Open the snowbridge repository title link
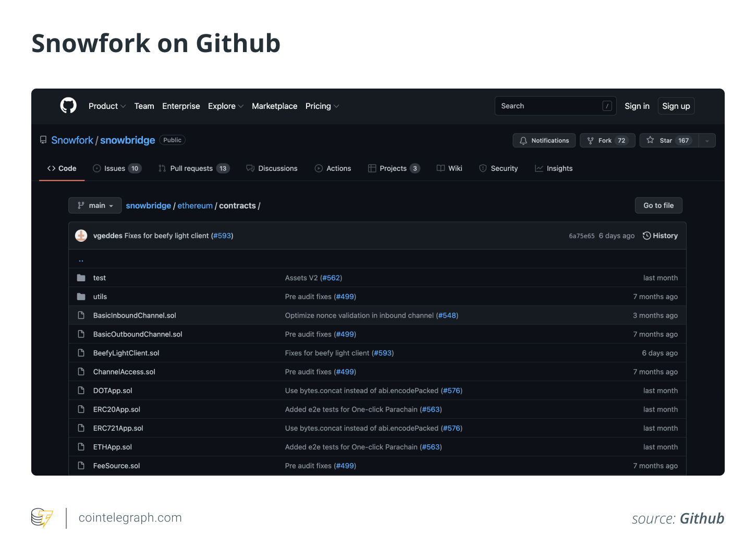756x560 pixels. [x=128, y=140]
